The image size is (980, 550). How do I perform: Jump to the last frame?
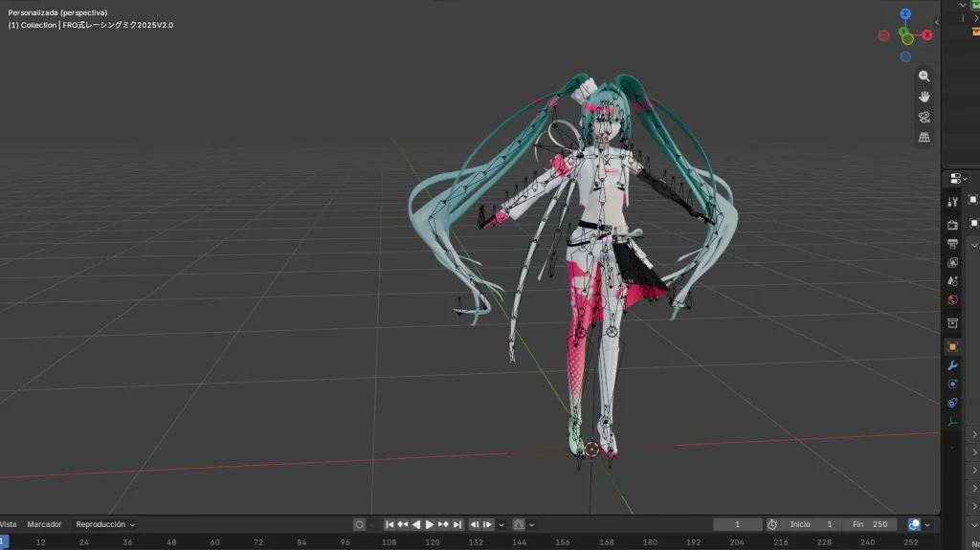(x=457, y=524)
